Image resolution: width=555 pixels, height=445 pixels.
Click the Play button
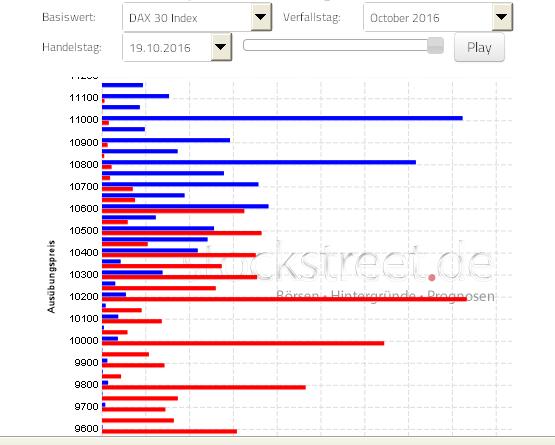pos(479,47)
